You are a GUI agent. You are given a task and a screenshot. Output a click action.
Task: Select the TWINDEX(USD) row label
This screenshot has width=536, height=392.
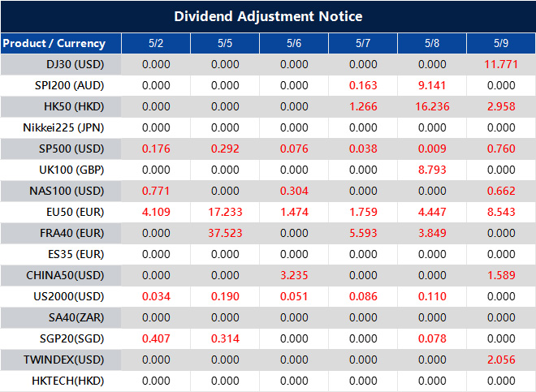[65, 360]
